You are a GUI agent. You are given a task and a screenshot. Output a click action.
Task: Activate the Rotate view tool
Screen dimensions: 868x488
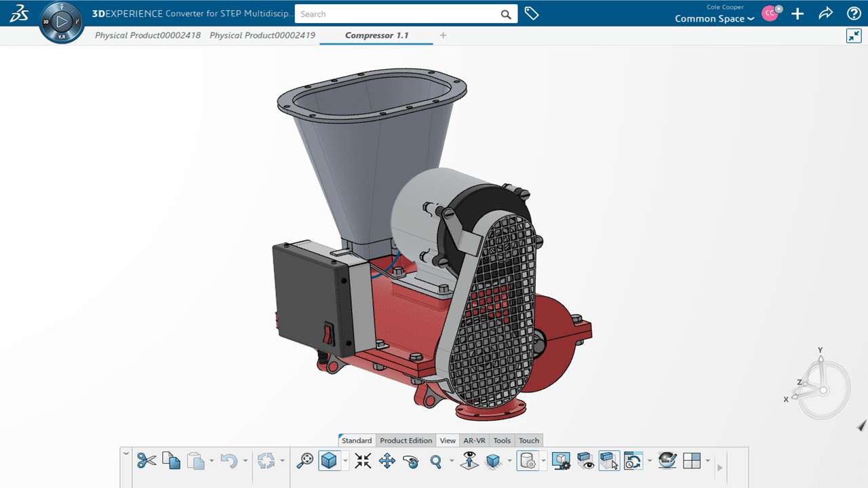(x=410, y=461)
